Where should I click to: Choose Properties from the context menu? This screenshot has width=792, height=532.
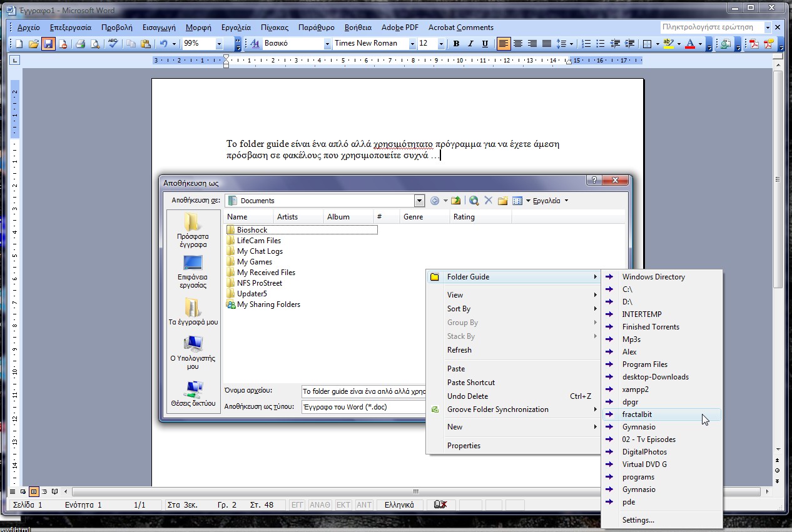pyautogui.click(x=464, y=446)
